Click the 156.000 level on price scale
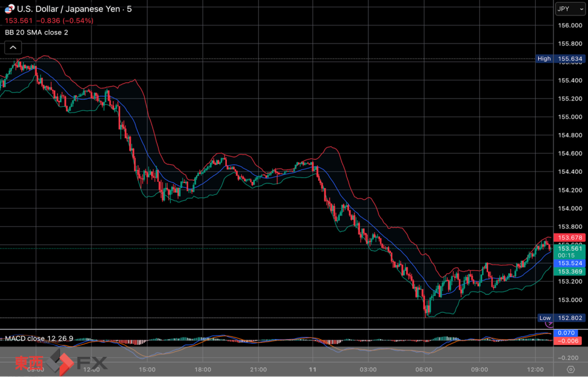The width and height of the screenshot is (588, 377). point(570,25)
